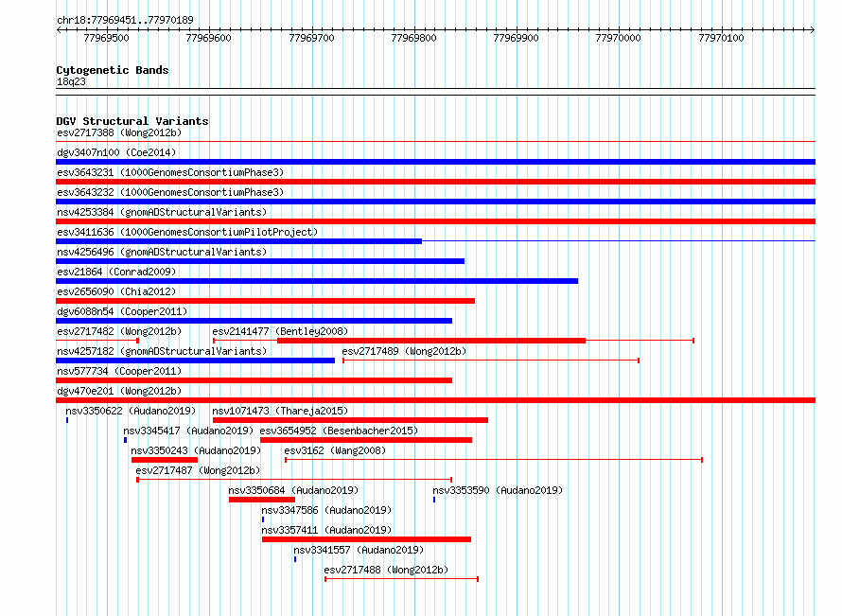
Task: Open nsv1071473 (Thareja2015) variant label
Action: click(x=280, y=411)
